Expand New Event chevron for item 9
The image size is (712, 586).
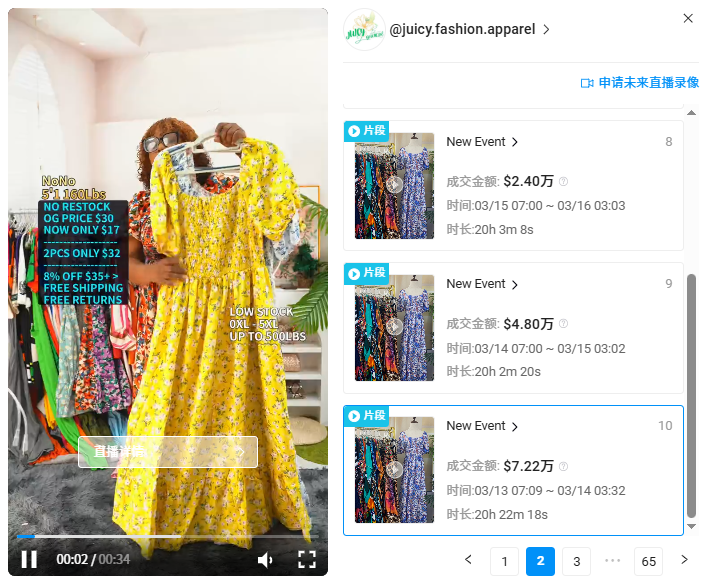point(515,285)
